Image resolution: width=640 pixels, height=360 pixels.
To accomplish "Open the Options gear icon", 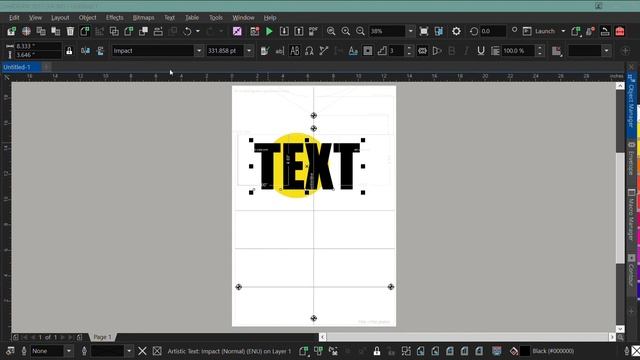I will tap(456, 31).
